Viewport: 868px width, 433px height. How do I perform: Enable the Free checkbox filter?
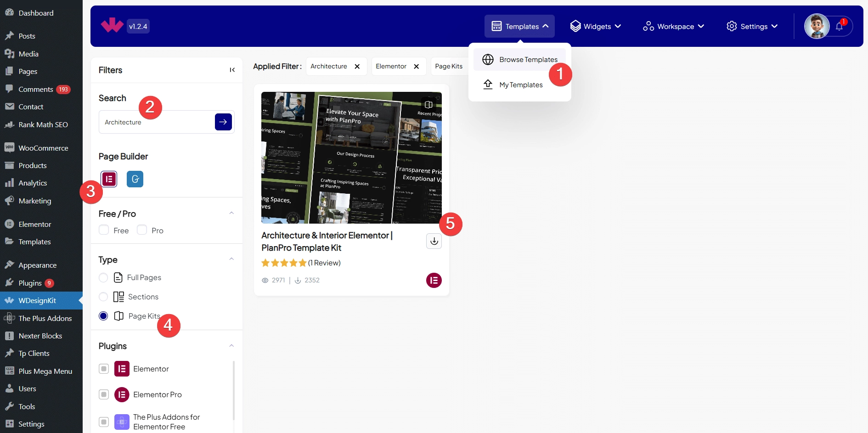click(104, 230)
